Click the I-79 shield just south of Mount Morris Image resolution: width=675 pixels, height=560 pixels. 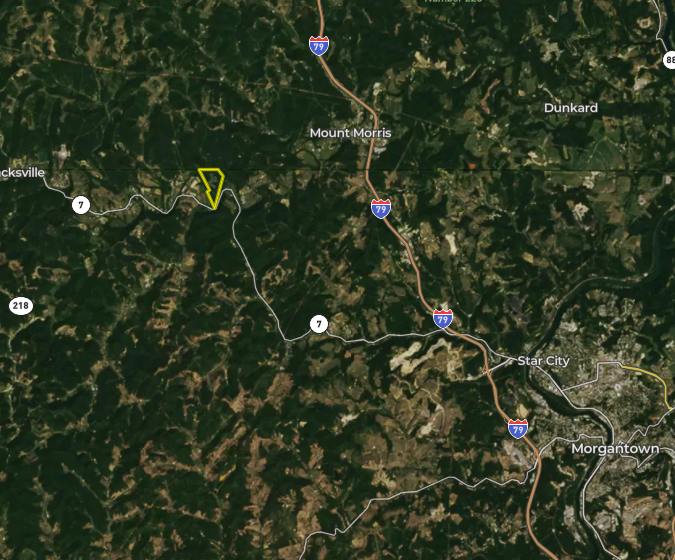point(381,209)
